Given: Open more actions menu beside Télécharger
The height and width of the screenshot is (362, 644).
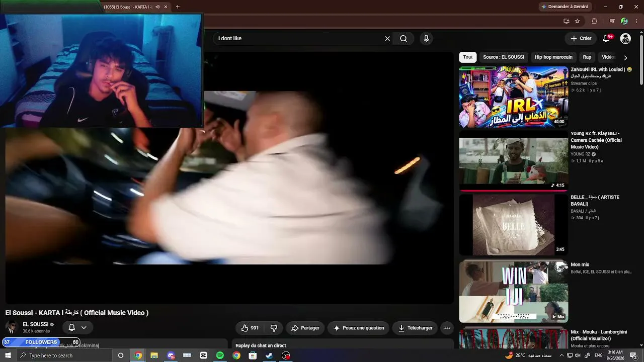Looking at the screenshot, I should click(447, 328).
